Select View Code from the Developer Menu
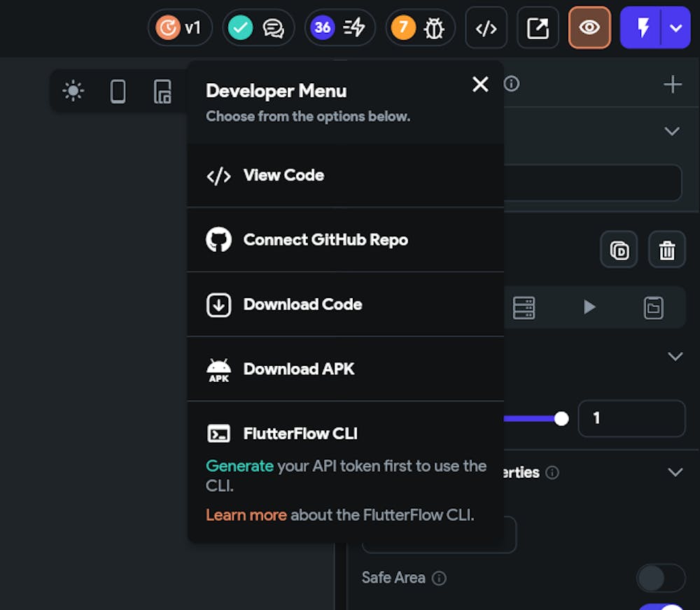 (x=283, y=176)
